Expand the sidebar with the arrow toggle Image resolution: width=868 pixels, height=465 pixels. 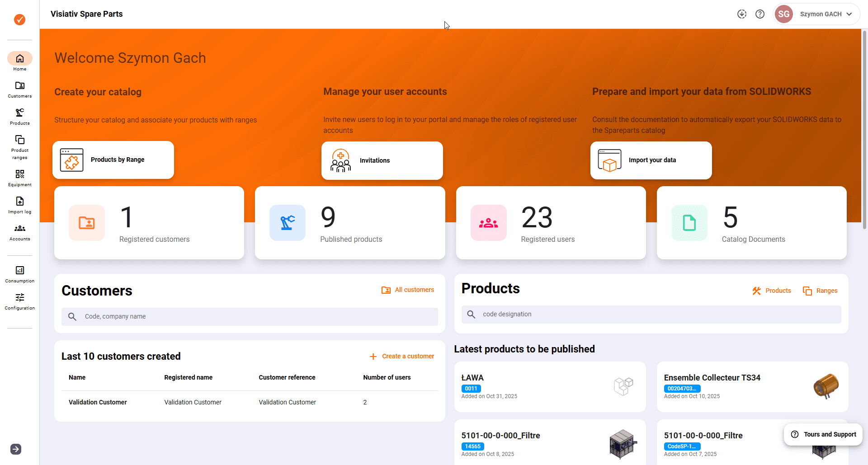tap(15, 449)
